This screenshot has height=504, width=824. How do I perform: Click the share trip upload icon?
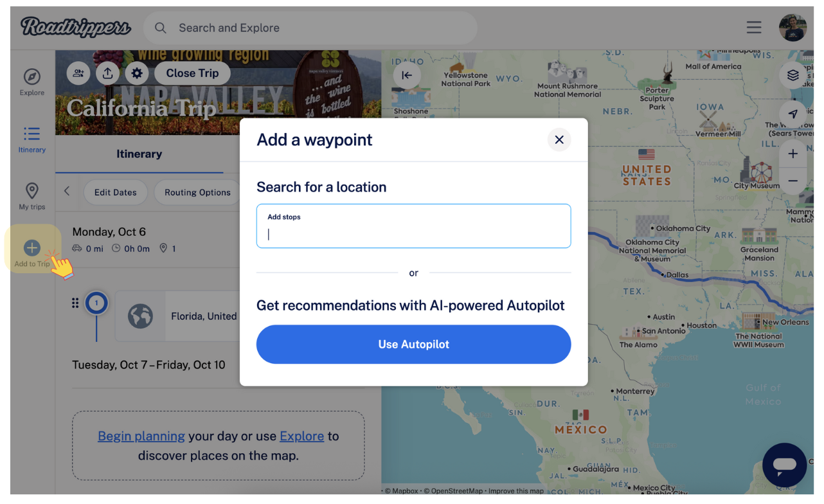pyautogui.click(x=108, y=73)
